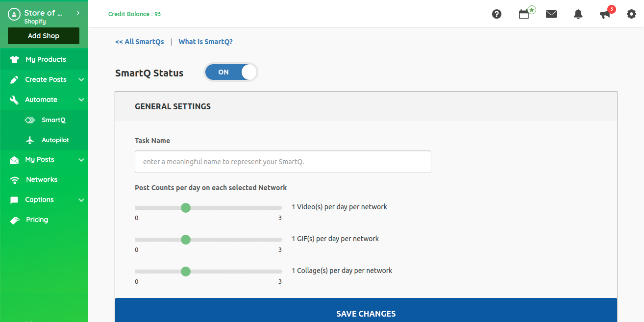Select Autopilot under Automate

coord(55,140)
